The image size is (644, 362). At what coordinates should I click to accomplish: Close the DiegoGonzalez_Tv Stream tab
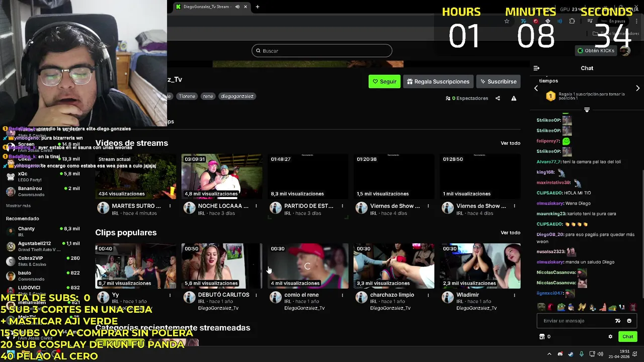pos(246,7)
